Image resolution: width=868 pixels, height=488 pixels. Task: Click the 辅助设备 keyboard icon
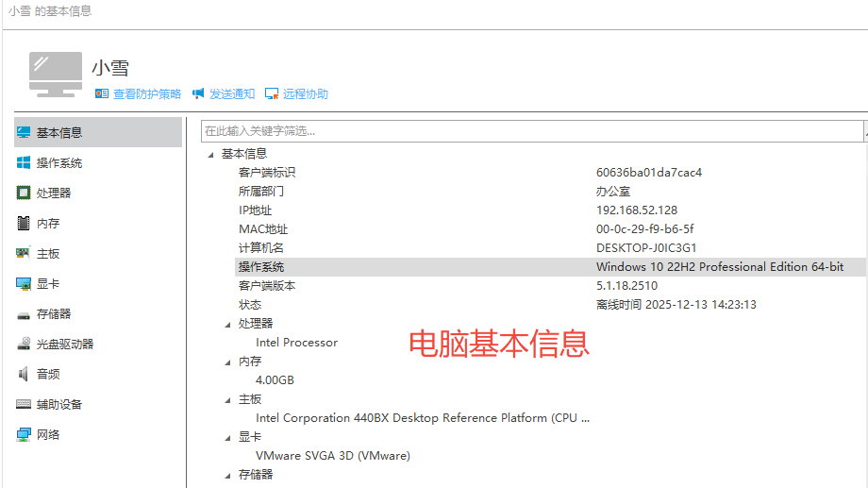pos(24,404)
